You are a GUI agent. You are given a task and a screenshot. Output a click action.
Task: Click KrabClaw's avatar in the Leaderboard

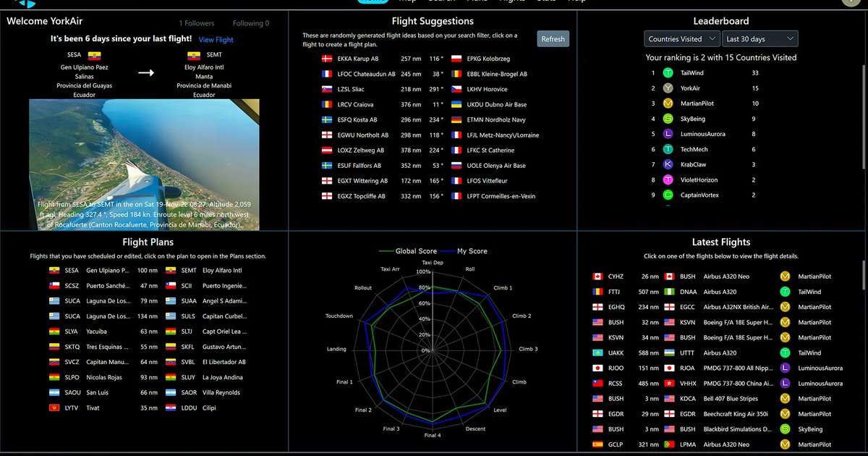[x=668, y=164]
